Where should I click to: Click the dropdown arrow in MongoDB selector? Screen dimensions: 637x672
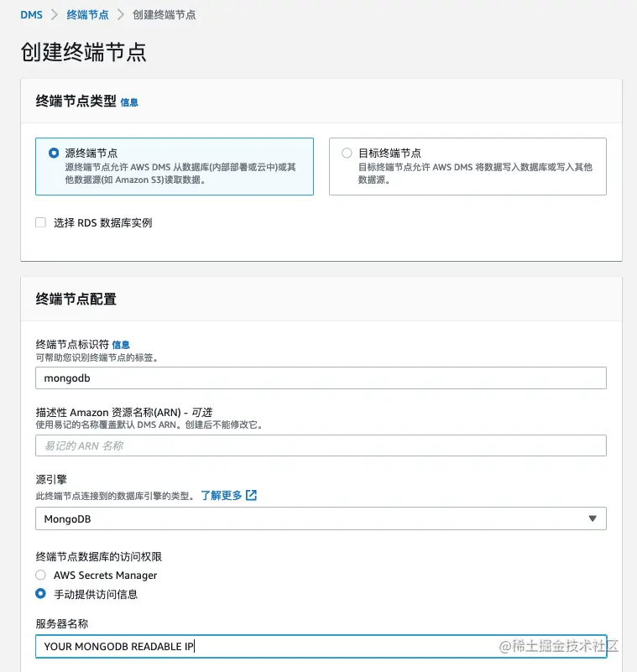pos(593,518)
